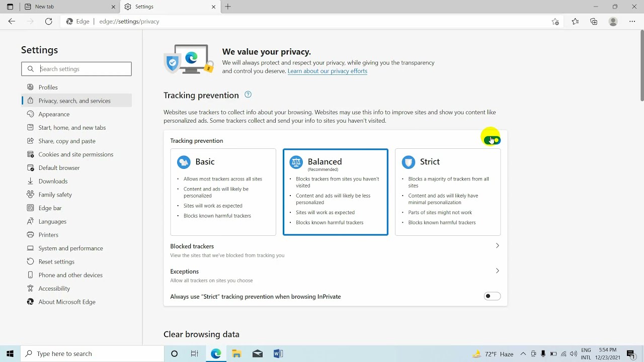The width and height of the screenshot is (644, 362).
Task: Open Task View in the taskbar
Action: pos(195,354)
